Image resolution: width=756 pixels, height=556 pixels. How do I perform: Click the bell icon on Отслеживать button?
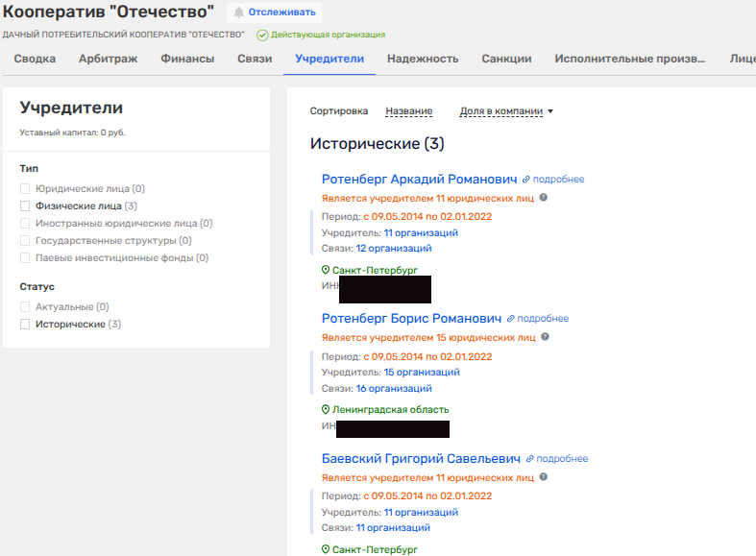click(x=238, y=12)
